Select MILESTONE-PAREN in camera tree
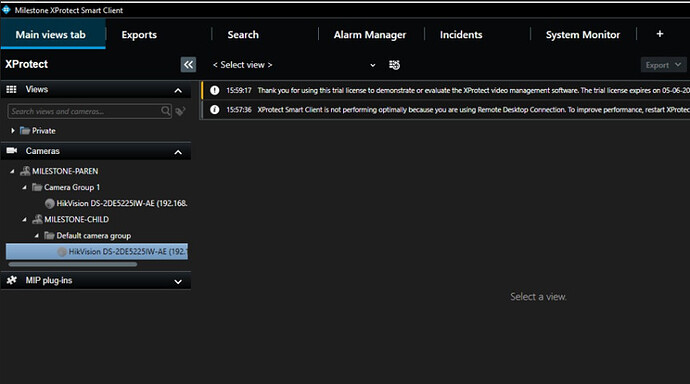Image resolution: width=690 pixels, height=384 pixels. (x=65, y=171)
